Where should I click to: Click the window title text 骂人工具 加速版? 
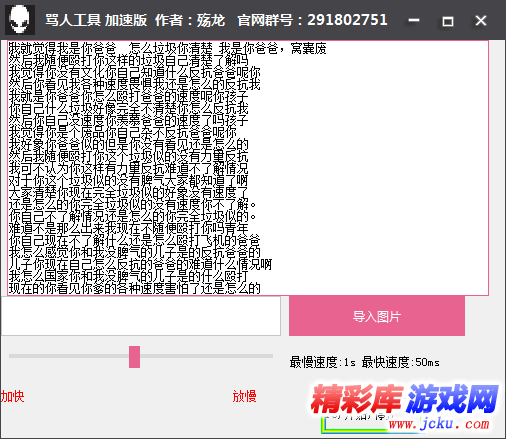click(96, 20)
